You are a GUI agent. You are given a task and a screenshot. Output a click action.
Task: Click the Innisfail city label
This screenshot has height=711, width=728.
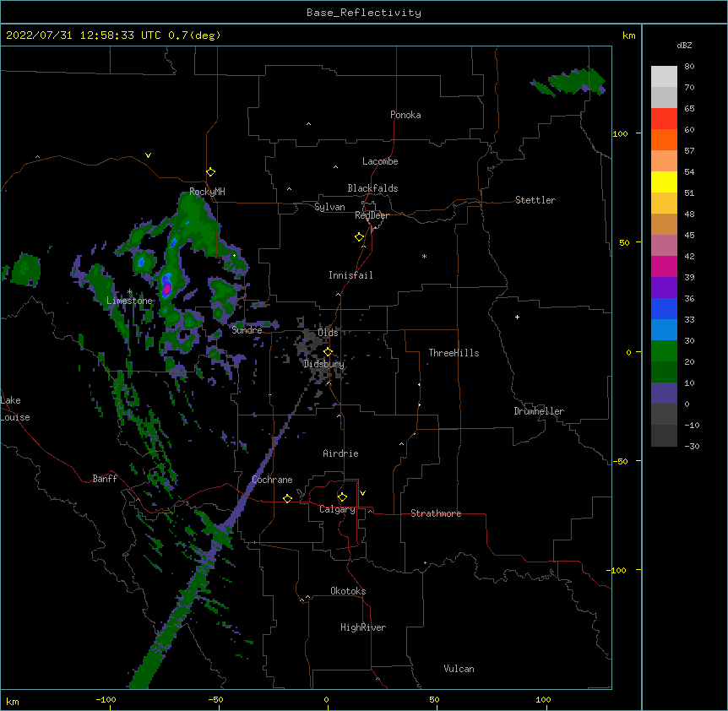click(350, 275)
